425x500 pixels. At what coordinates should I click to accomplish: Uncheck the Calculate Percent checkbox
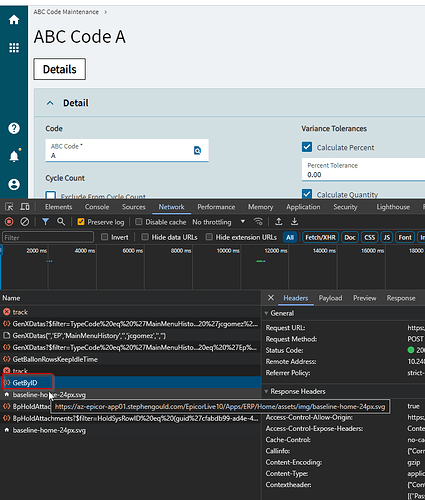pyautogui.click(x=307, y=147)
